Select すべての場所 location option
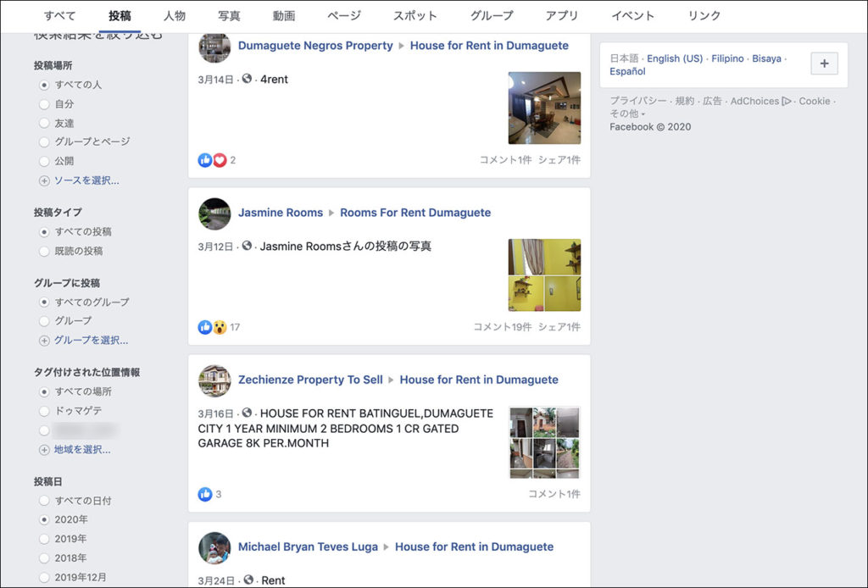This screenshot has height=588, width=868. coord(44,392)
